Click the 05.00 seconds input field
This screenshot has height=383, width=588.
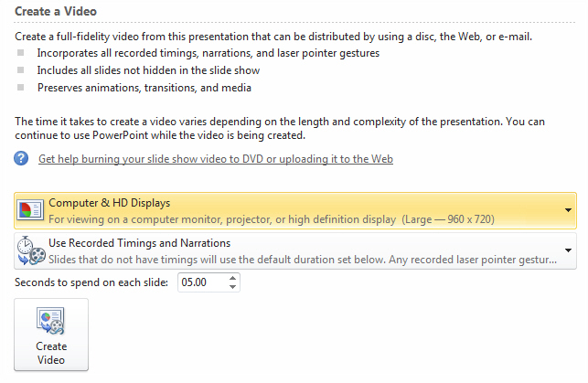[x=203, y=282]
